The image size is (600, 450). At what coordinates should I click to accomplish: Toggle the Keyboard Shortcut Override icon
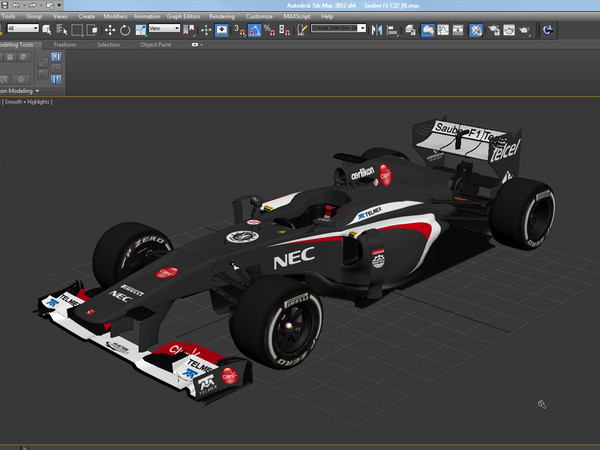[x=222, y=30]
